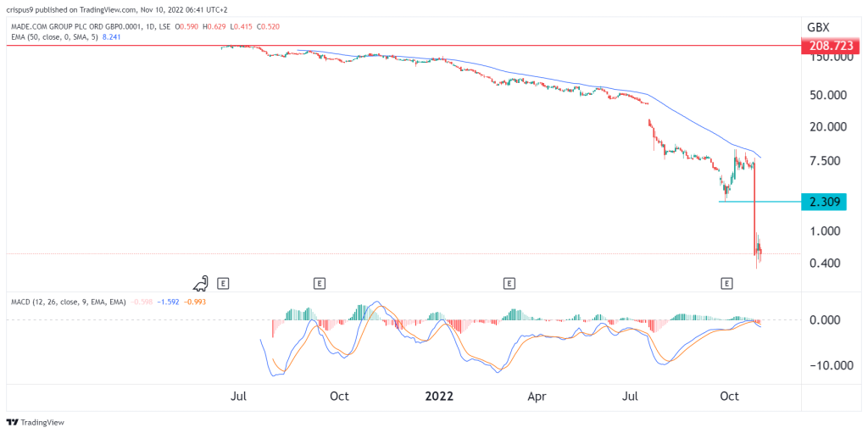Click the dinosaur icon on the chart
This screenshot has width=868, height=433.
coord(200,283)
